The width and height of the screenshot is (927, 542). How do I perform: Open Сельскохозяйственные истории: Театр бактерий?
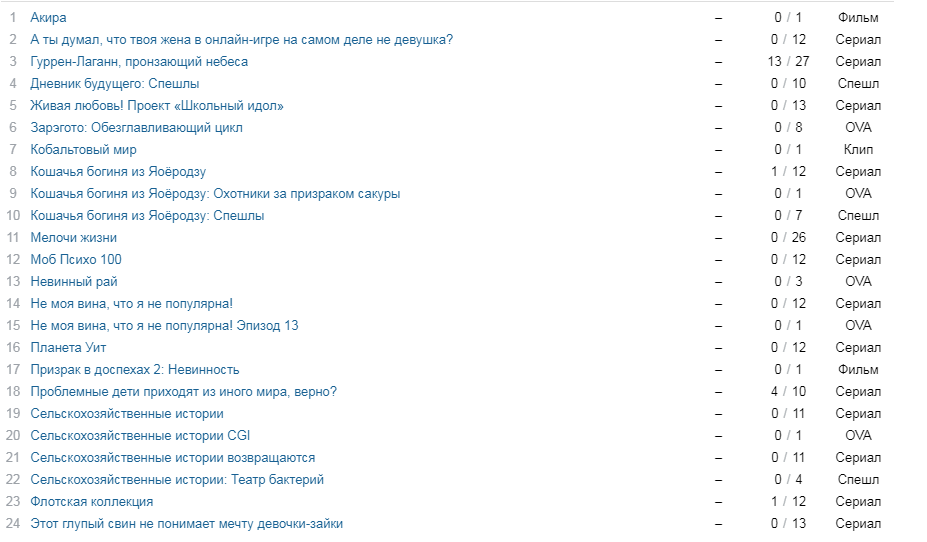(177, 479)
